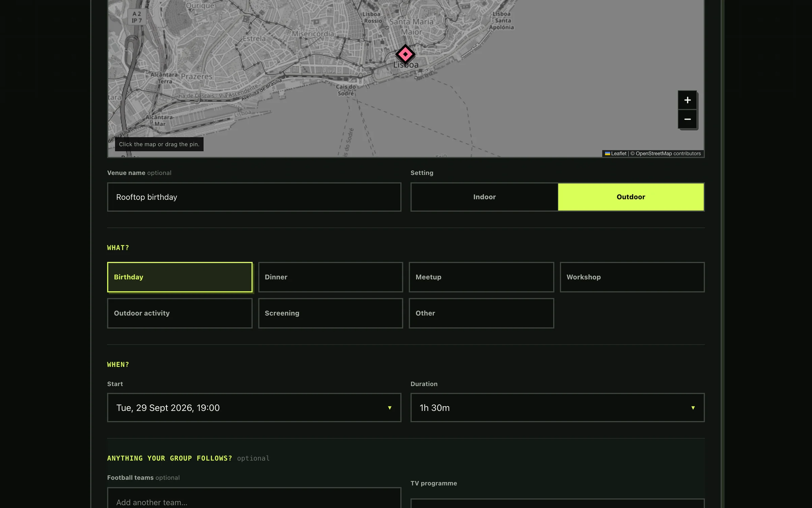This screenshot has width=812, height=508.
Task: Click the 'Lisboa Rossio' map label
Action: tap(372, 18)
